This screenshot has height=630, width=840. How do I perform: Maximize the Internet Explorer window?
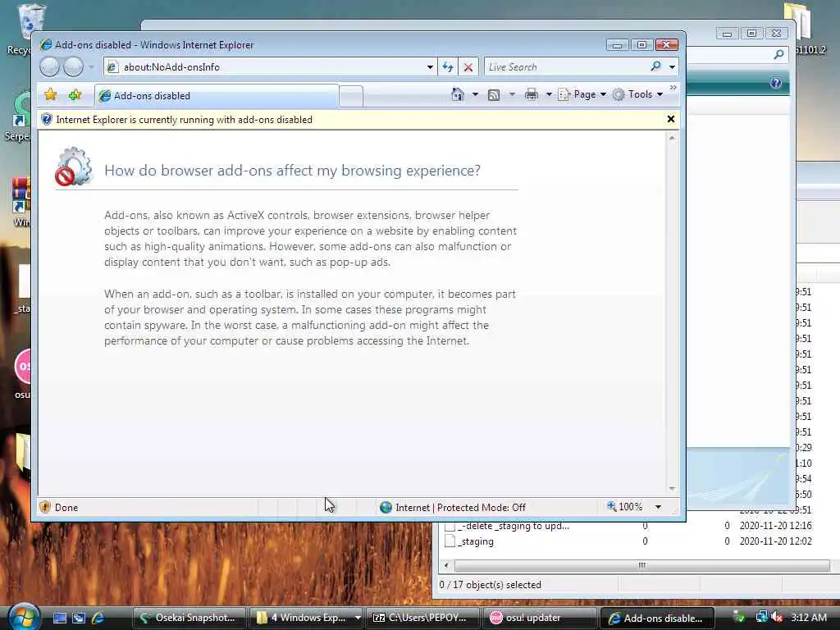click(x=641, y=45)
